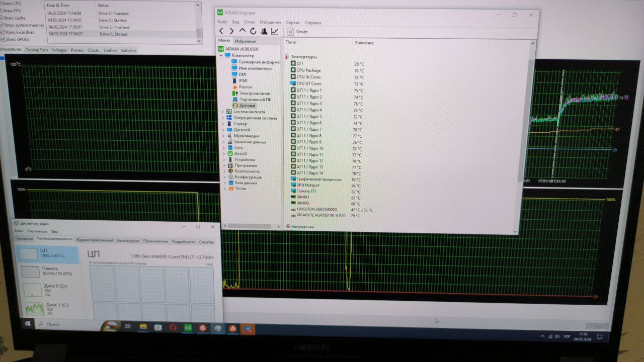This screenshot has height=362, width=644.
Task: Expand the Мультимедиа tree node
Action: (x=223, y=136)
